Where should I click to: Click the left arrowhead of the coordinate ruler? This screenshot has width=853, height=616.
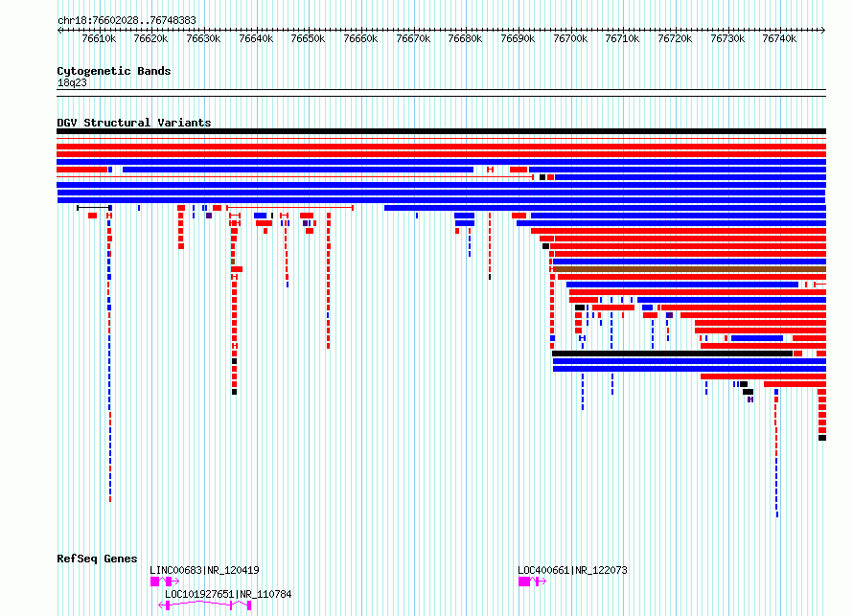tap(59, 31)
